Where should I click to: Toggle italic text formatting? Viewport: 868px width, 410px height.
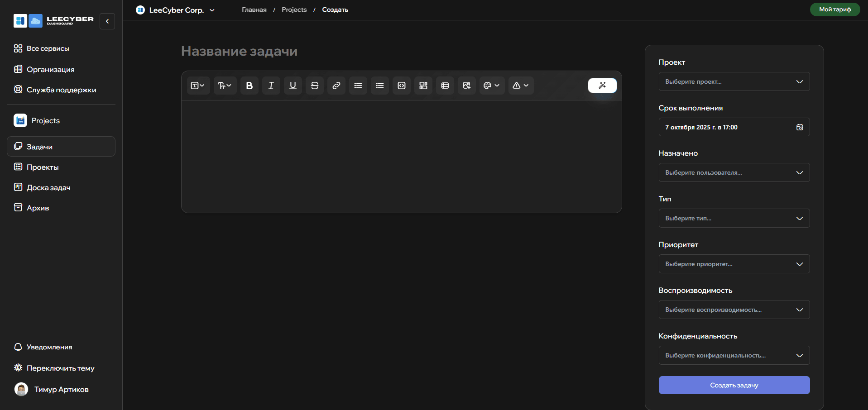(271, 86)
